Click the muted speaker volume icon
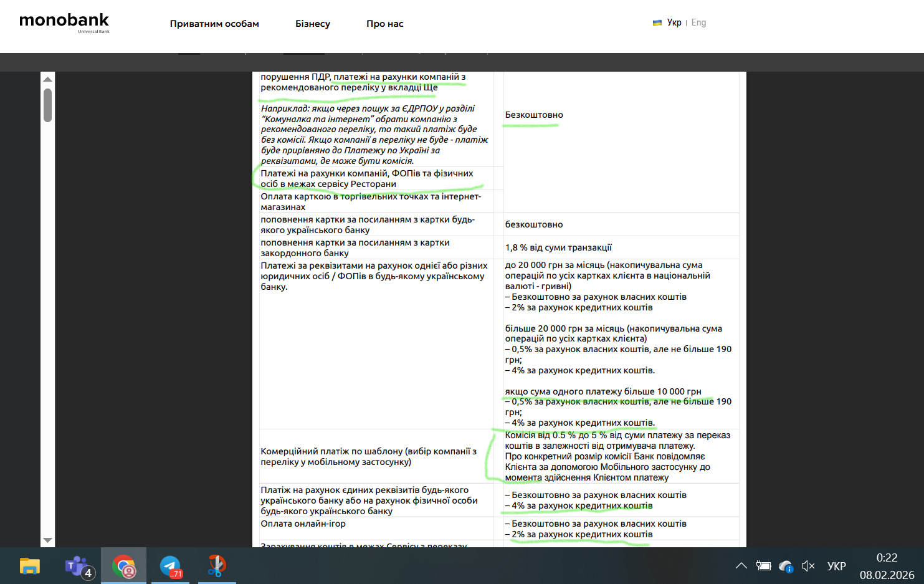The image size is (924, 584). click(808, 566)
